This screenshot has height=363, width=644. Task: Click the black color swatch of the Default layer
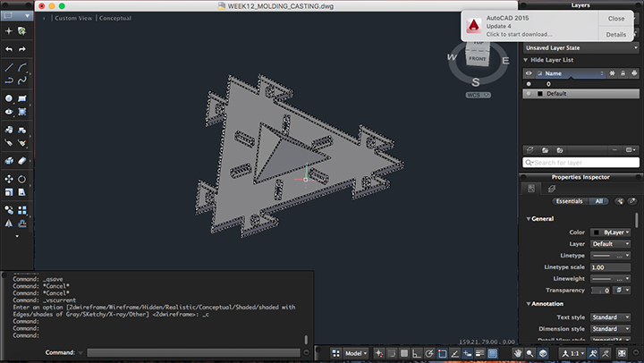(540, 94)
